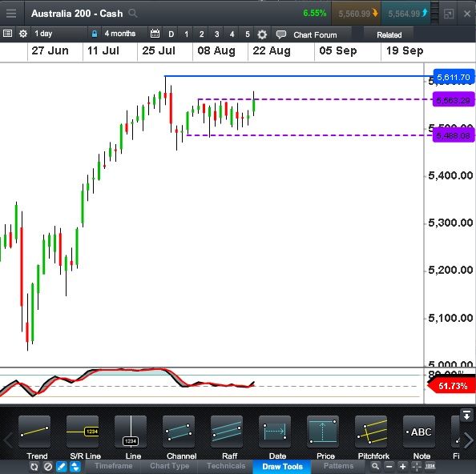Image resolution: width=476 pixels, height=474 pixels.
Task: Click the 6.55% change value
Action: [314, 13]
